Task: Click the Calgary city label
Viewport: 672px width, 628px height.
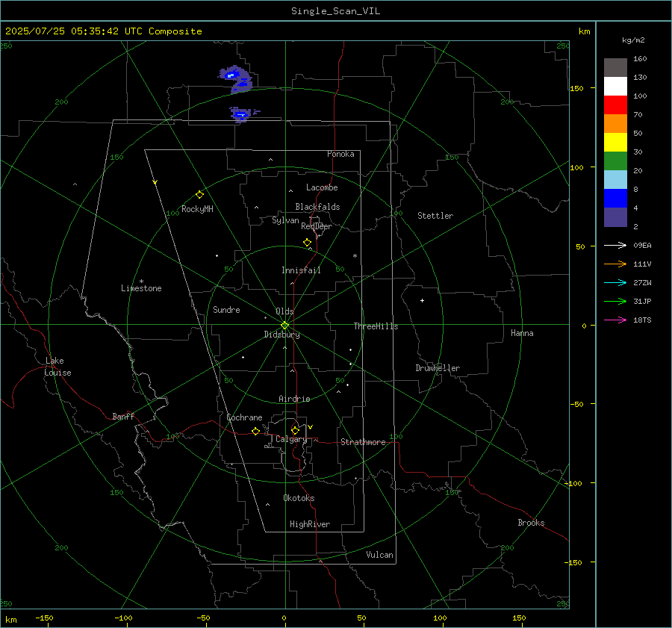Action: tap(291, 439)
